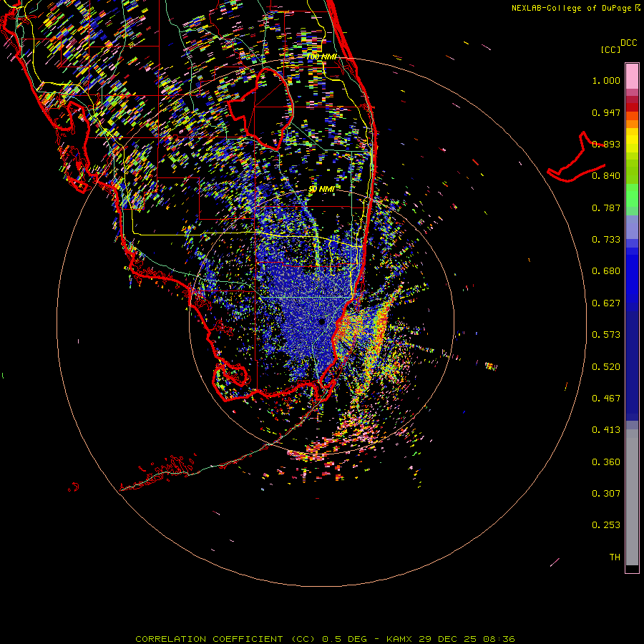Select the 0.307 scale value
The height and width of the screenshot is (644, 644).
pyautogui.click(x=606, y=494)
